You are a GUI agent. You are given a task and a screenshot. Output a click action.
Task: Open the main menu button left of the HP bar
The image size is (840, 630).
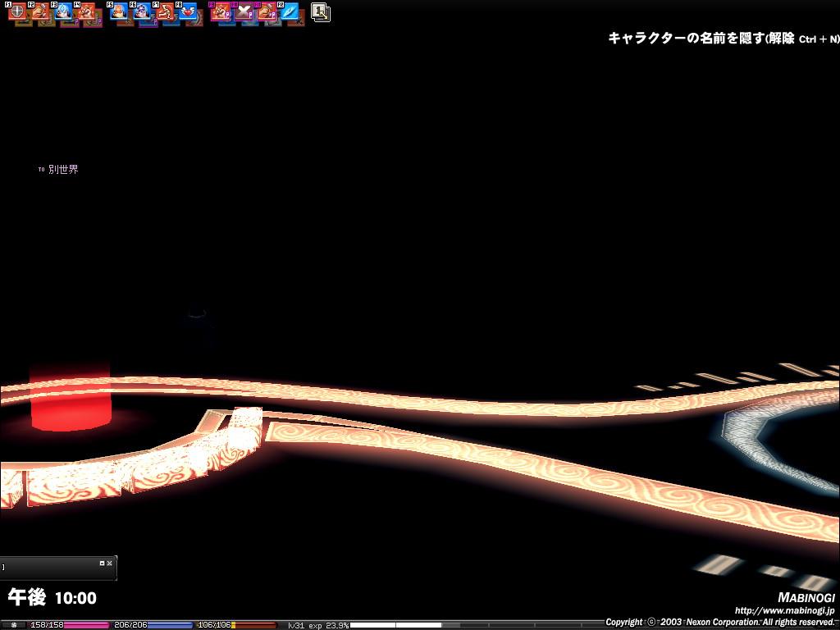point(13,625)
